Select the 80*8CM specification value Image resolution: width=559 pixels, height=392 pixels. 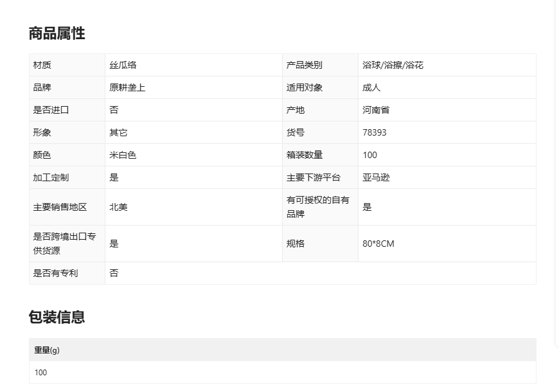coord(378,244)
